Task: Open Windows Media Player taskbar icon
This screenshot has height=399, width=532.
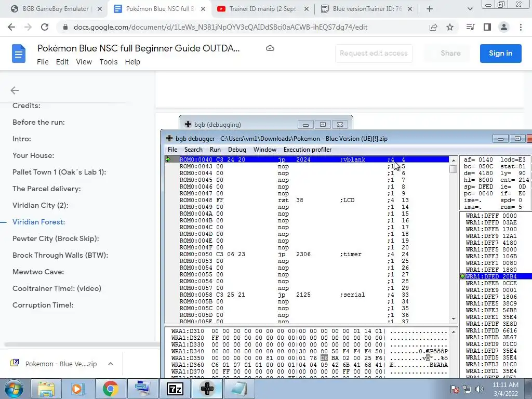Action: [77, 389]
